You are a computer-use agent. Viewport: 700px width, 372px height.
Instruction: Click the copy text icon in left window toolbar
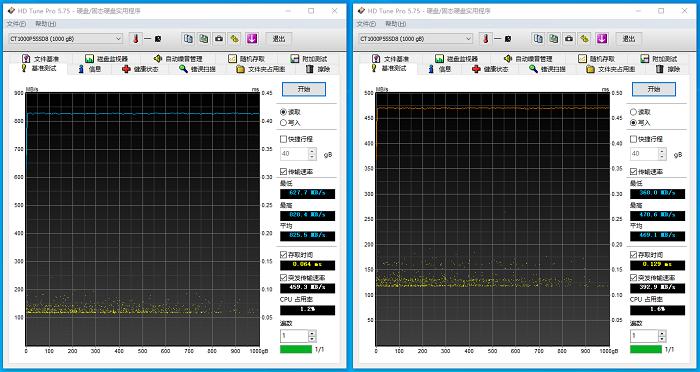[188, 39]
